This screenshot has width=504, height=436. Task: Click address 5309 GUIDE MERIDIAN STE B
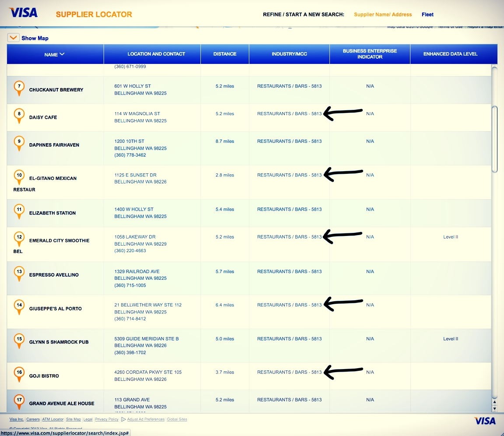(x=146, y=338)
